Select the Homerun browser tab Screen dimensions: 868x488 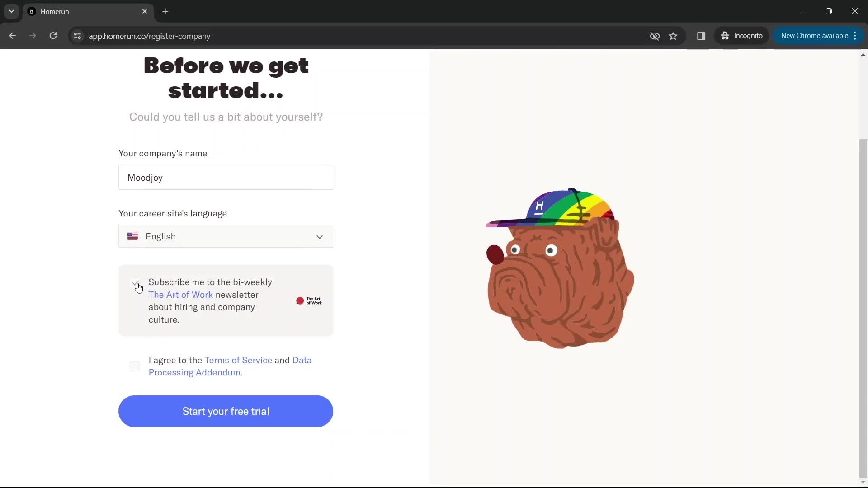[x=88, y=11]
